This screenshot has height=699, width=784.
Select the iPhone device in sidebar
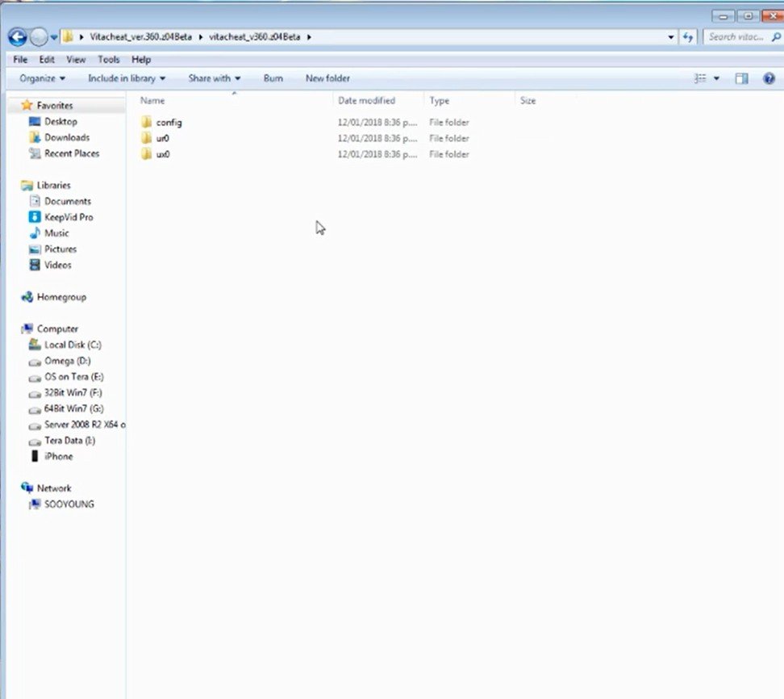(x=58, y=456)
